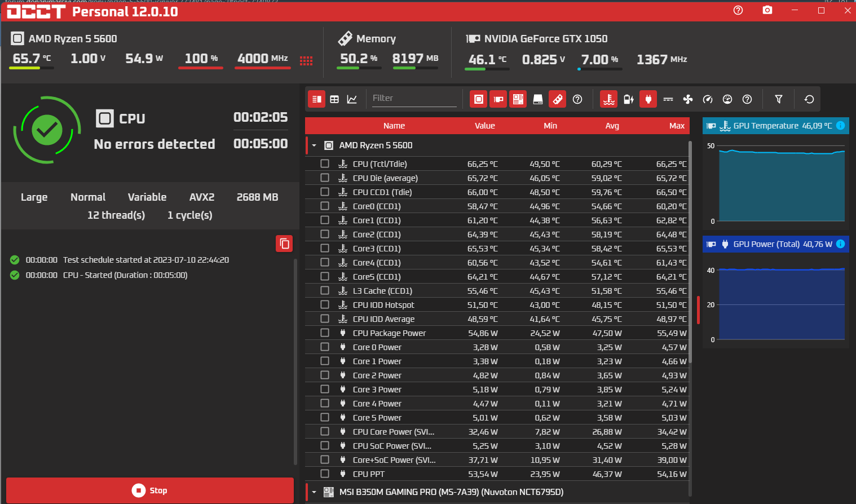Image resolution: width=856 pixels, height=504 pixels.
Task: Click the GPU Temperature graph area
Action: (x=782, y=183)
